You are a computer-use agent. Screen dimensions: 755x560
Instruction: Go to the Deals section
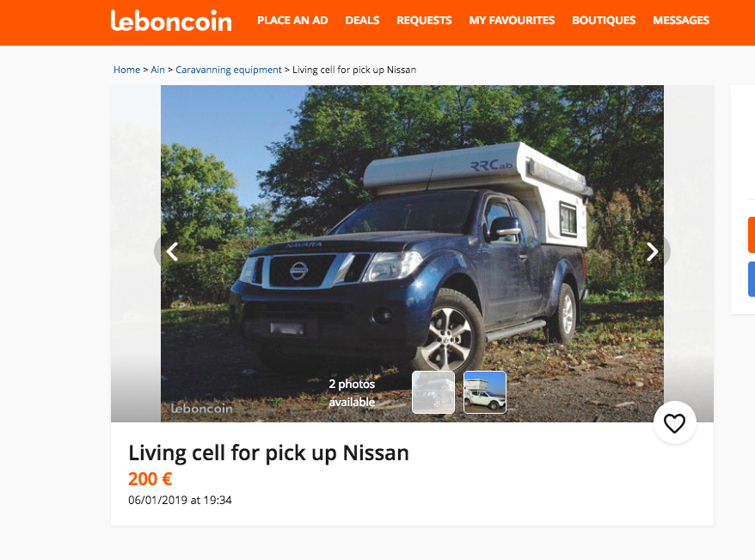362,21
